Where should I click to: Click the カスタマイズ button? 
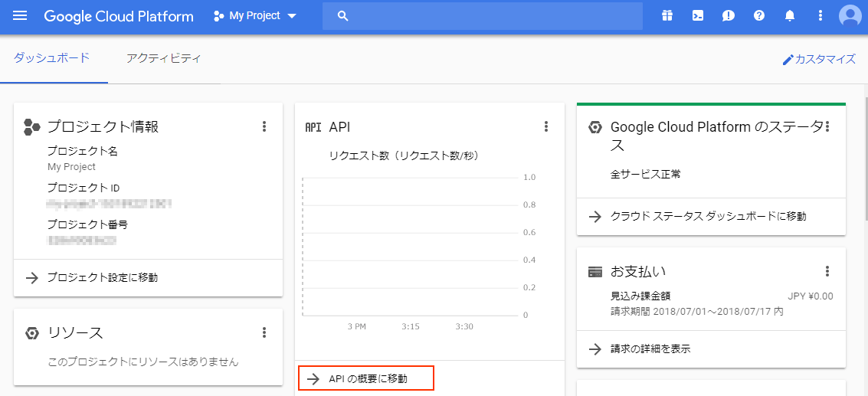tap(819, 60)
